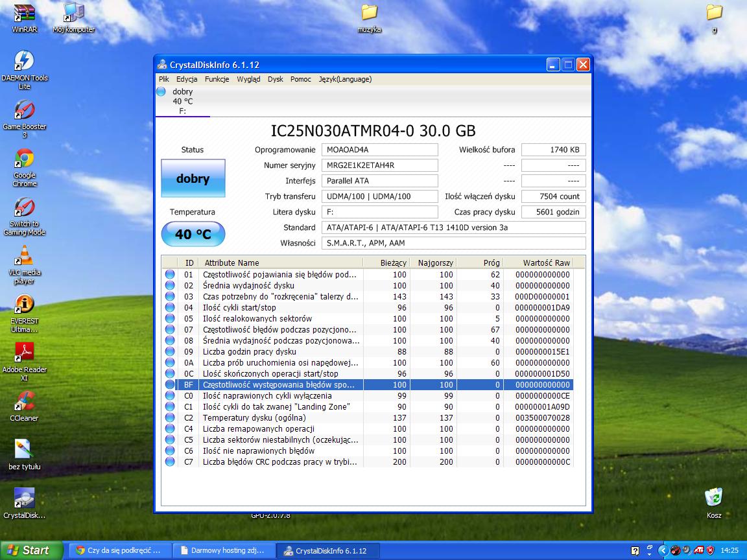This screenshot has width=747, height=560.
Task: Click the CrystalDiskInfo title bar icon
Action: coord(163,65)
